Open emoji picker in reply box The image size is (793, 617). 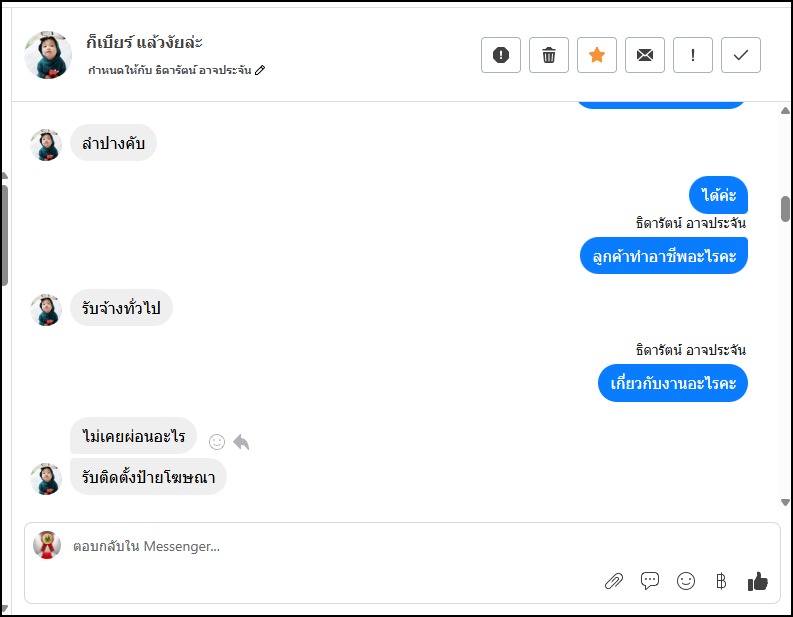[686, 581]
